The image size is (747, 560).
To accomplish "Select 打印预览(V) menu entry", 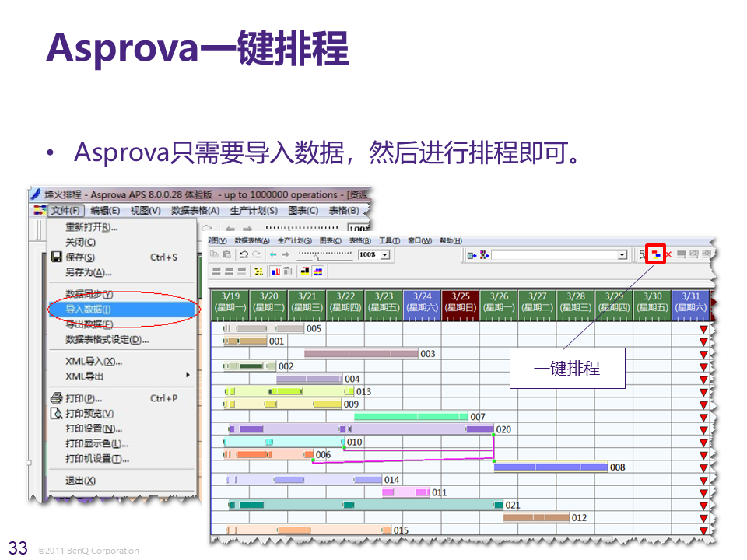I will point(89,414).
